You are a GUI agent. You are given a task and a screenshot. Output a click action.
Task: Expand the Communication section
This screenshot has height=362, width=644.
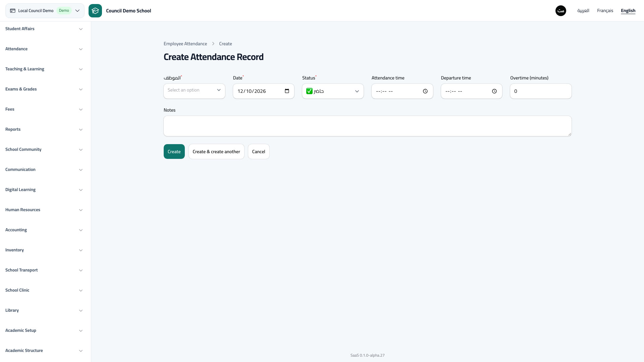44,170
